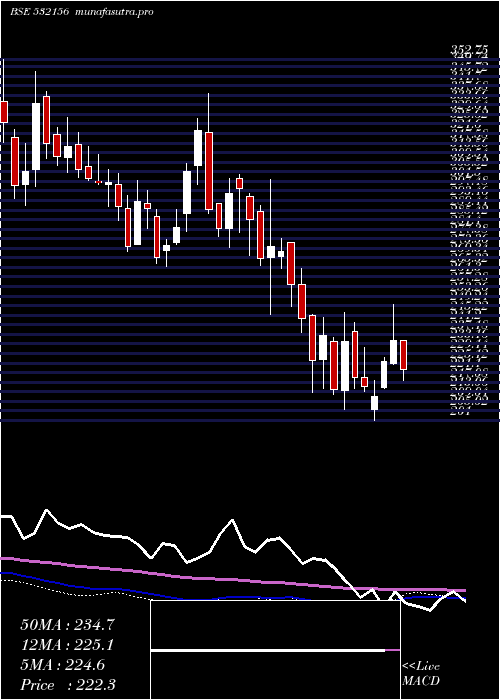Click inside the white-bordered MACD box
500x700 pixels.
pos(275,650)
